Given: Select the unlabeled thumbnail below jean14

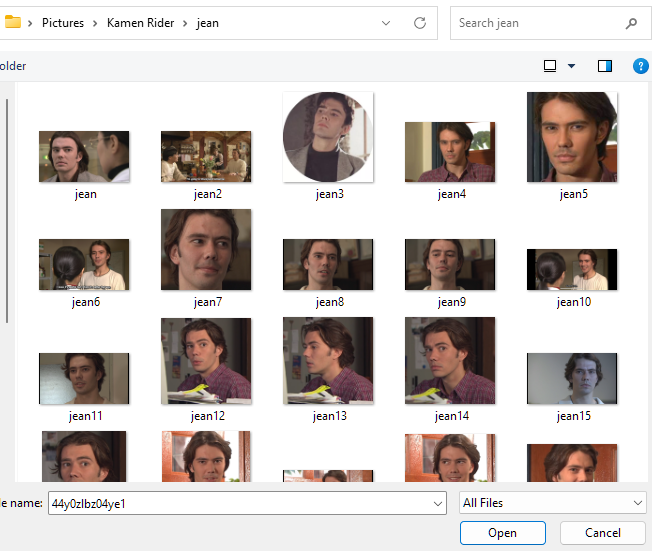Looking at the screenshot, I should click(x=450, y=458).
